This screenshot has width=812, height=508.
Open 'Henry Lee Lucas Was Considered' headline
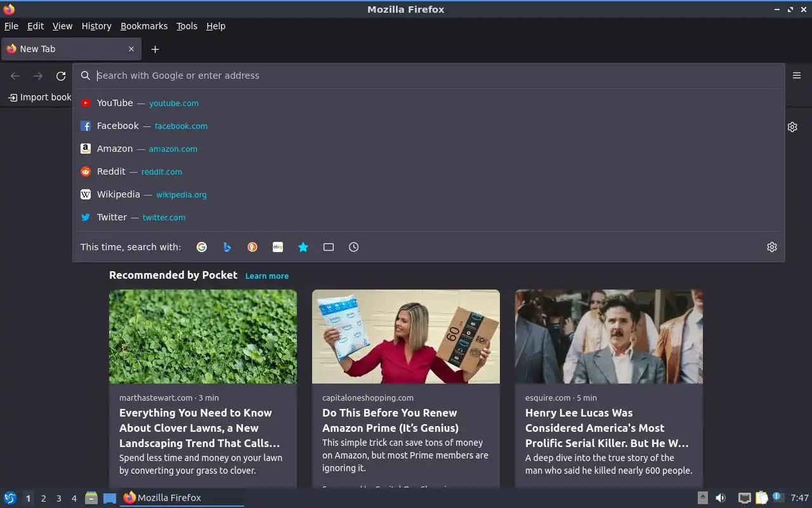click(x=607, y=428)
